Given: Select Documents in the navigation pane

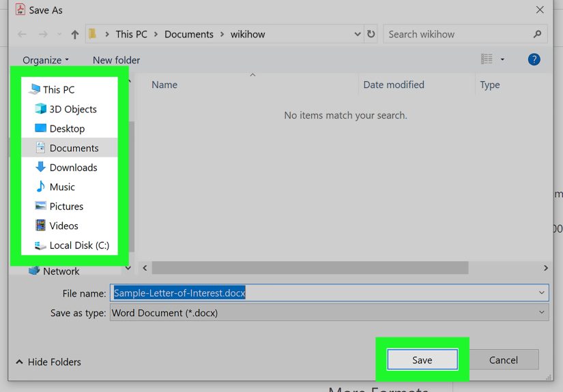Looking at the screenshot, I should click(x=70, y=148).
